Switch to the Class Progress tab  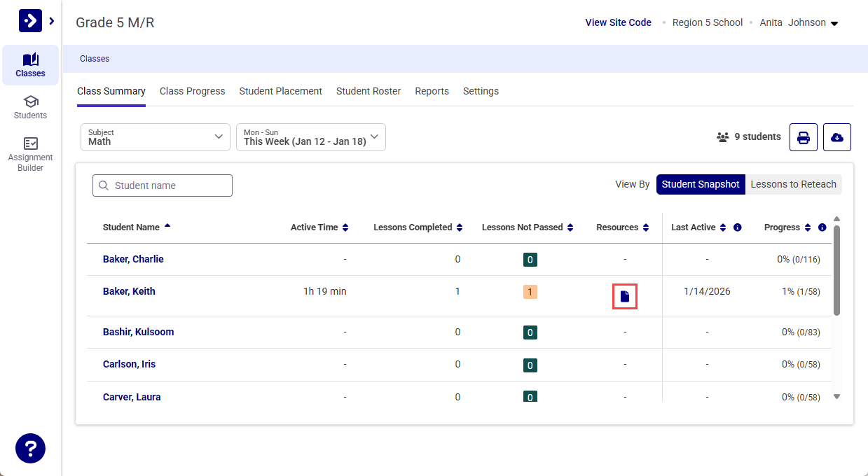point(192,91)
